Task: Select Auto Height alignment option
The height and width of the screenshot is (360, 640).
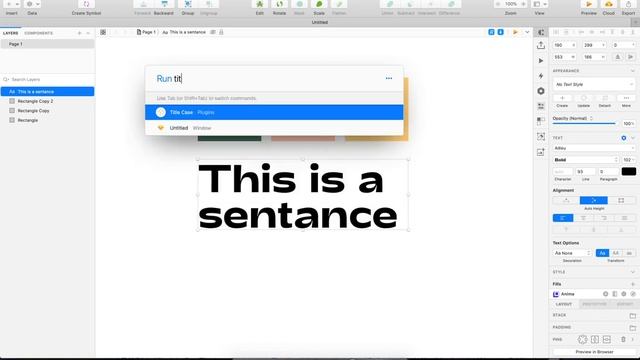Action: 593,200
